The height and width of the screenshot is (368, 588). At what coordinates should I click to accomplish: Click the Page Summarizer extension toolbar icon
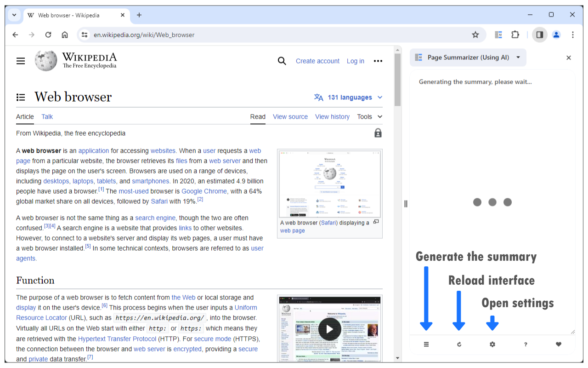click(x=498, y=34)
